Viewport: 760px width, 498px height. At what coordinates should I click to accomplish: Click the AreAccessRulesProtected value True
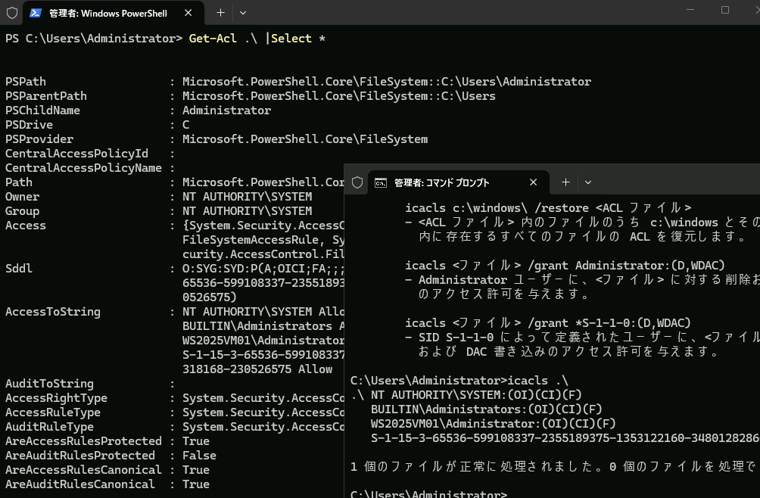[196, 441]
